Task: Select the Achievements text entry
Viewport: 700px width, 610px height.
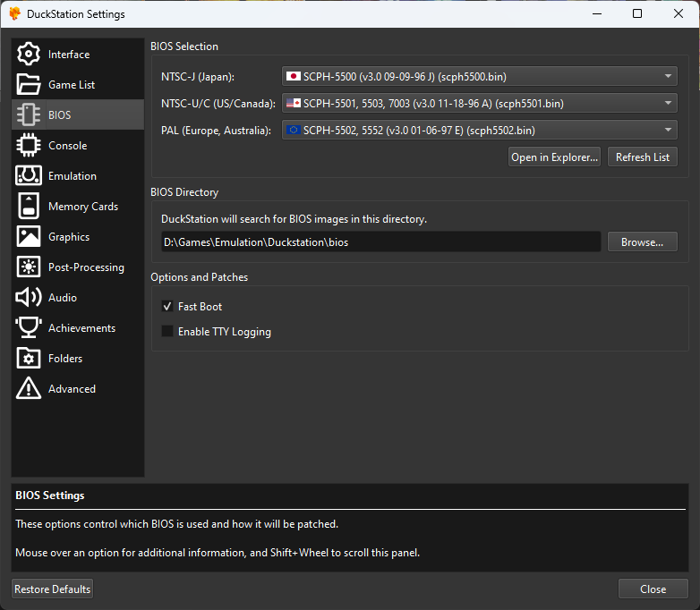Action: (81, 328)
